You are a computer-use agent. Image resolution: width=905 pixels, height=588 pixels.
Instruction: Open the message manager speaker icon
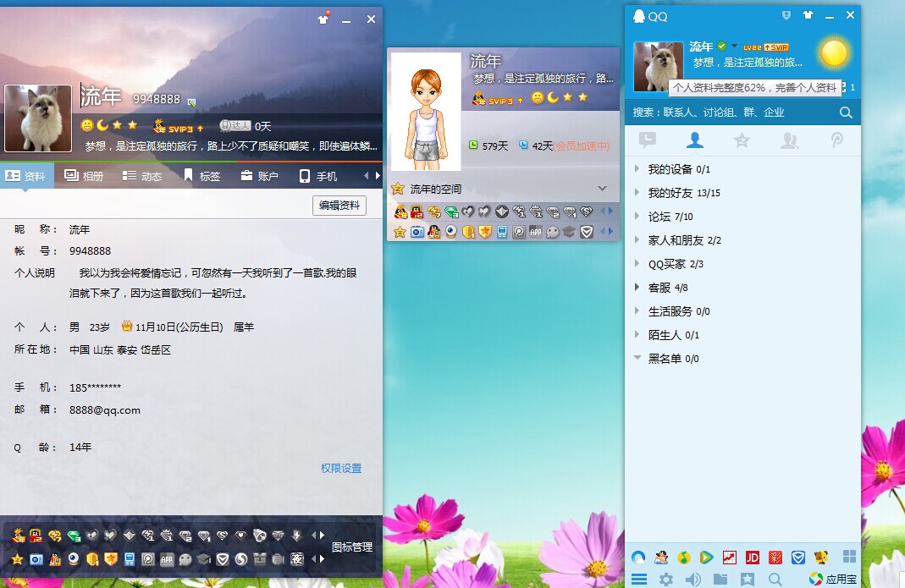coord(693,579)
